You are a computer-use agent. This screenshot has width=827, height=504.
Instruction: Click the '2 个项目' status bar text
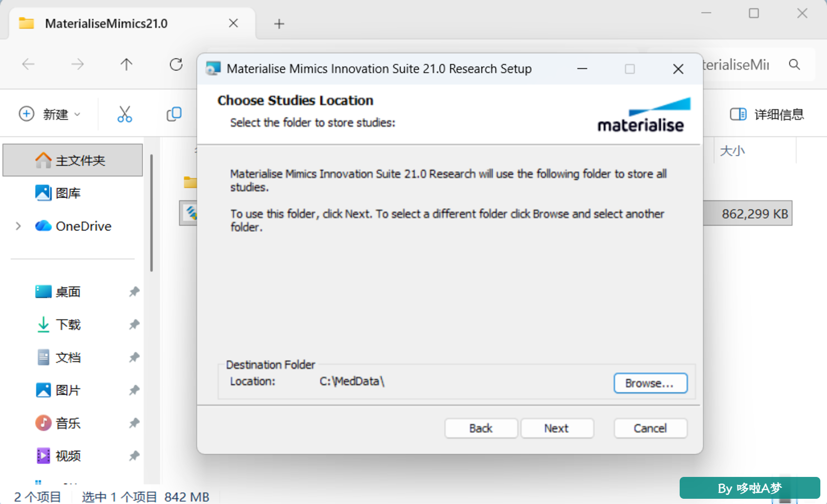[38, 497]
